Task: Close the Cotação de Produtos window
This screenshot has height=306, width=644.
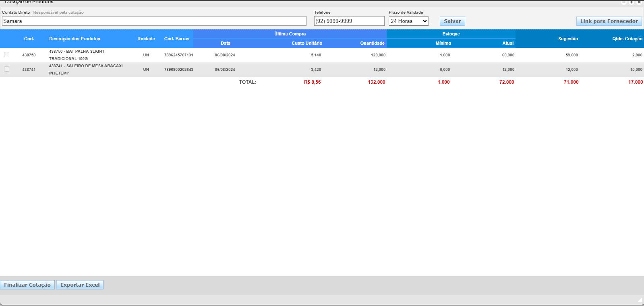Action: pos(639,2)
